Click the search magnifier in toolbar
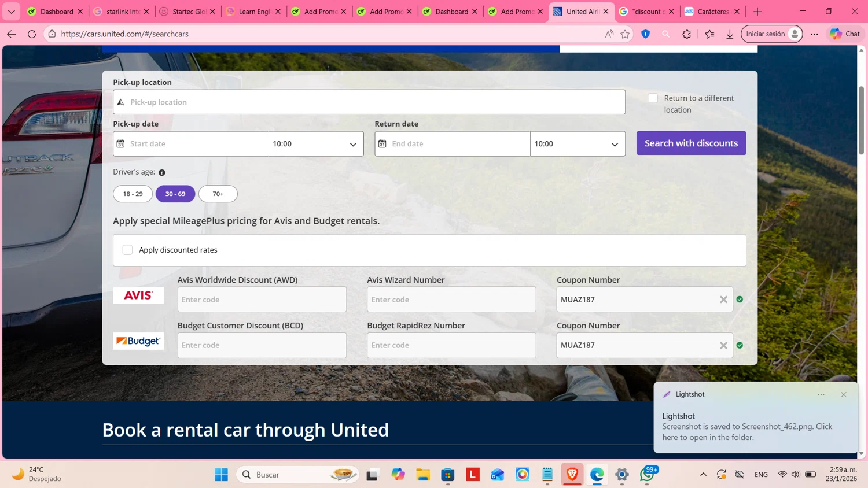This screenshot has width=868, height=488. tap(666, 34)
